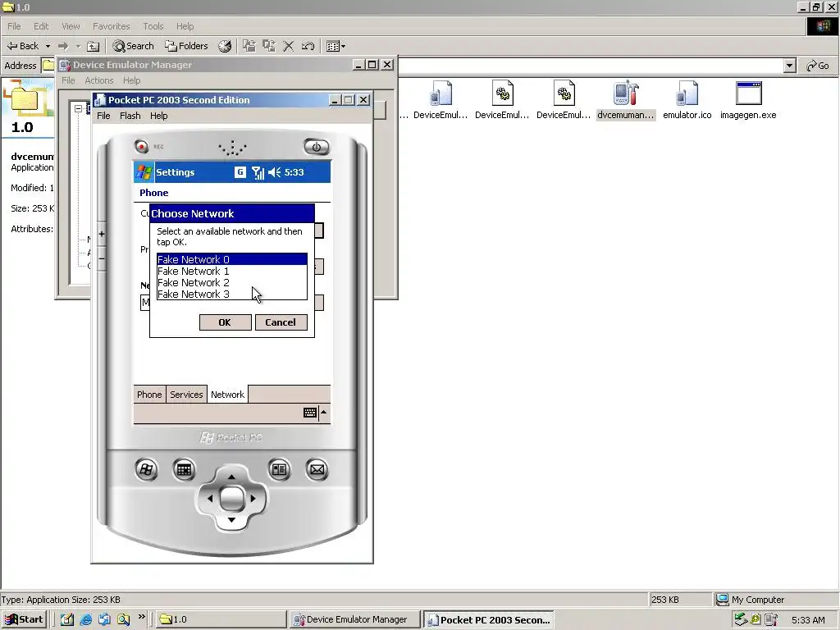
Task: Switch to the Phone tab
Action: pyautogui.click(x=149, y=395)
